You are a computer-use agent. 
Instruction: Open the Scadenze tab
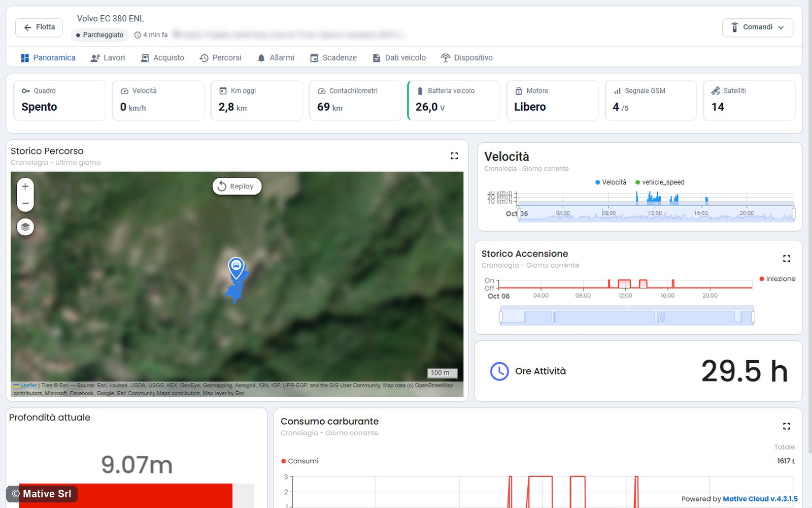pos(333,58)
